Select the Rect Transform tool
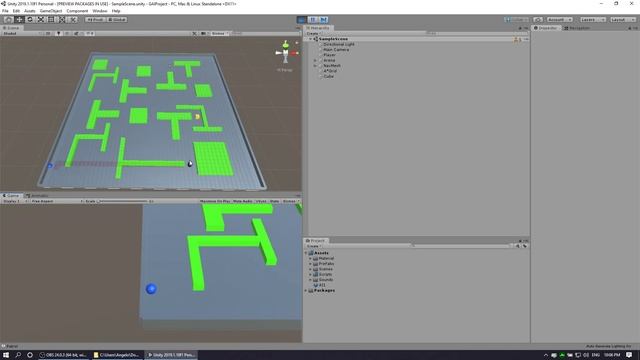This screenshot has width=640, height=360. coord(51,19)
